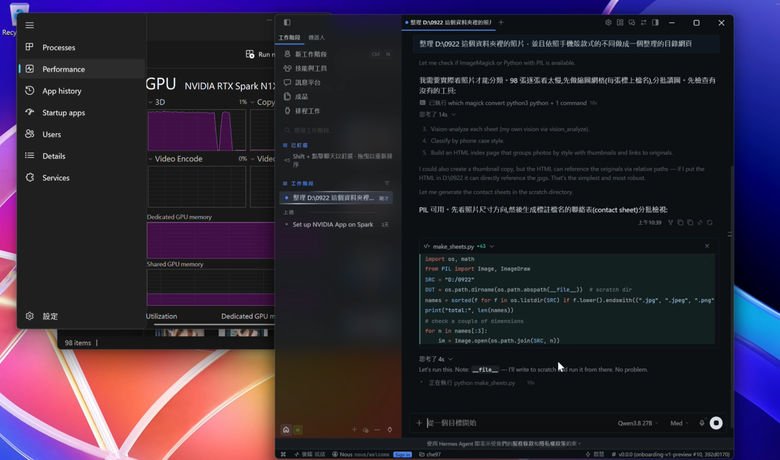Image resolution: width=780 pixels, height=460 pixels.
Task: Click the minus icon at sidebar bottom
Action: 377,430
